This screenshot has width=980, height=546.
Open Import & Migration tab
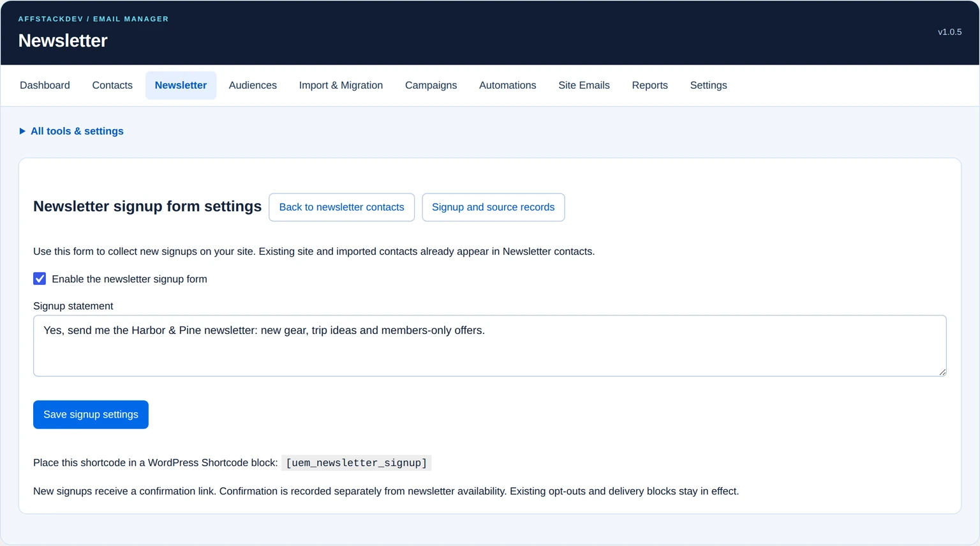[x=341, y=86]
